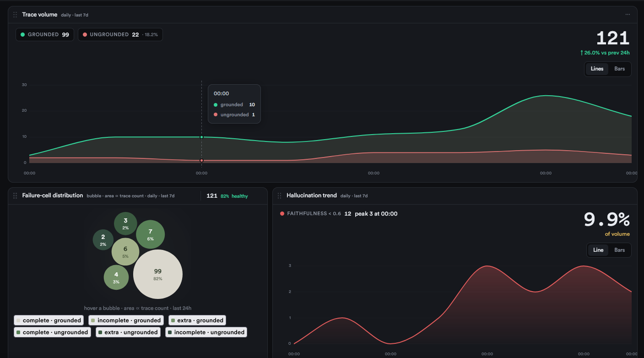
Task: Click the bubble labeled 2 and 2%
Action: [x=103, y=240]
